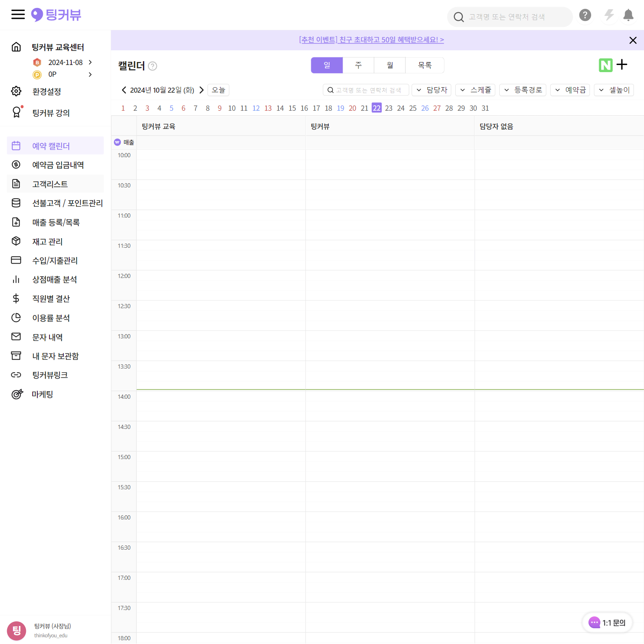644x644 pixels.
Task: Click the 팅커뷰 column header
Action: 390,126
